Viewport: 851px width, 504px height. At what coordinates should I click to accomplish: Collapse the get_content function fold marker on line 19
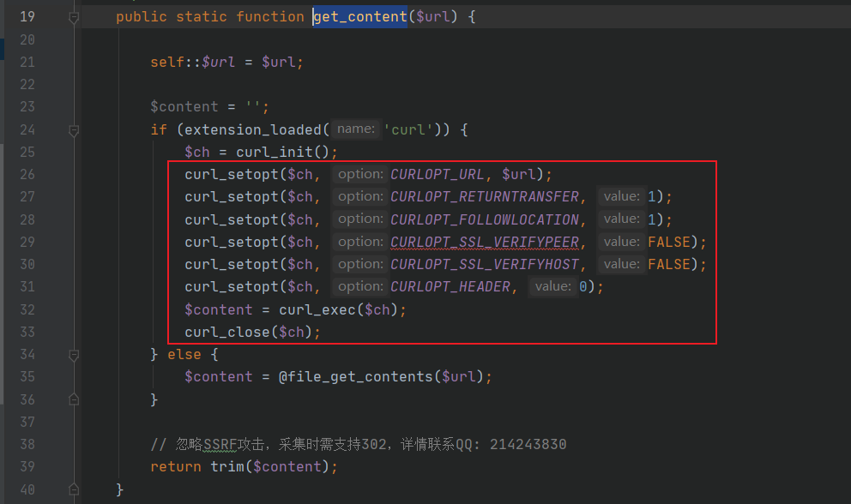pos(75,18)
